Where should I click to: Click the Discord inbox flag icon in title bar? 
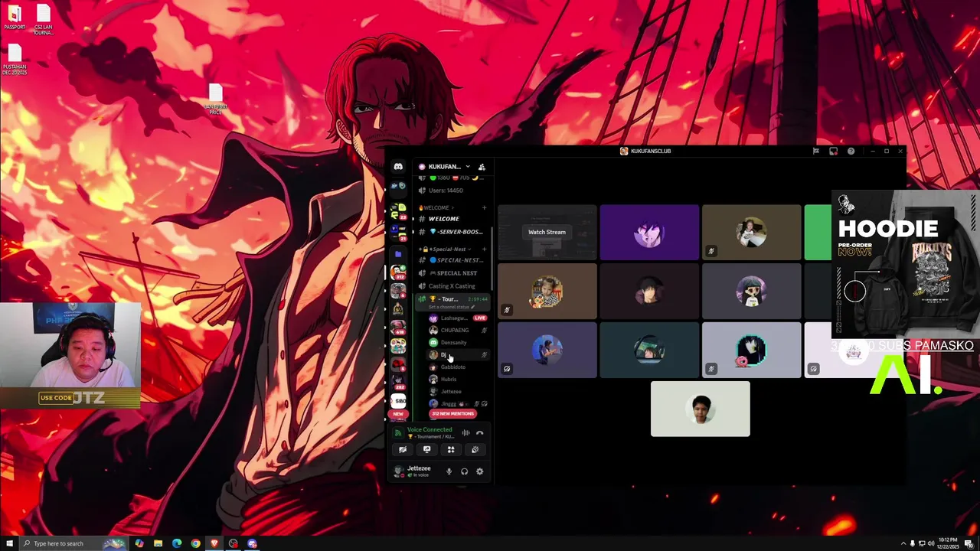tap(816, 152)
